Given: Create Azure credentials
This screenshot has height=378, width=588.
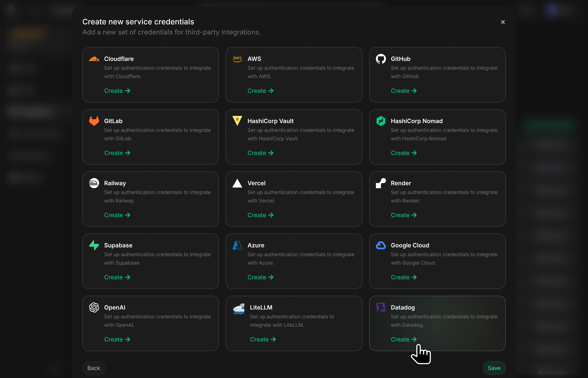Looking at the screenshot, I should (x=260, y=277).
